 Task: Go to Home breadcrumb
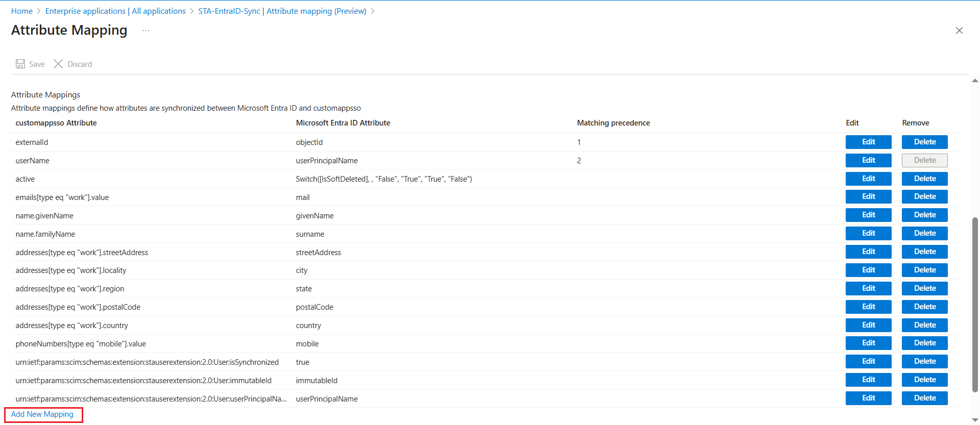pyautogui.click(x=22, y=11)
